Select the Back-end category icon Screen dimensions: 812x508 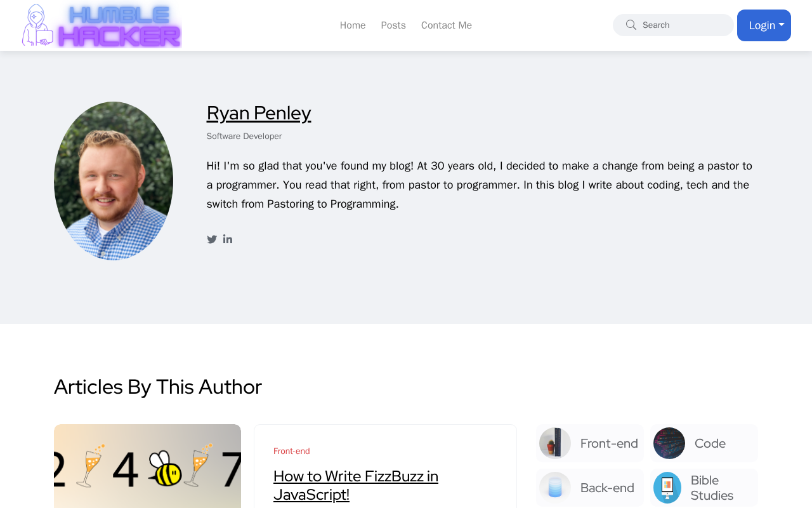click(555, 488)
